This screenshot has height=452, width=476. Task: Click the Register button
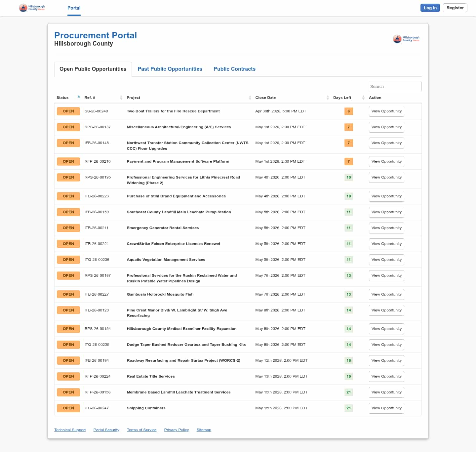455,8
